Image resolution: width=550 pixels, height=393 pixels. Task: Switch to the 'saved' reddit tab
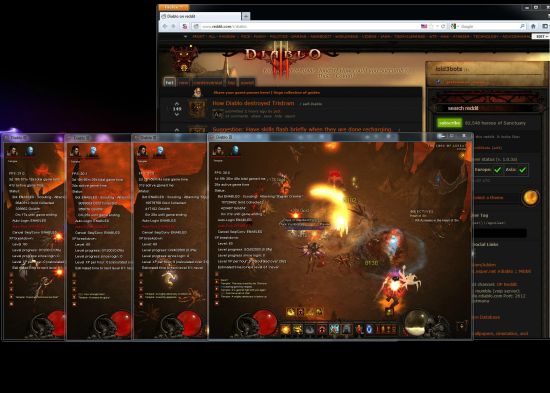(247, 82)
